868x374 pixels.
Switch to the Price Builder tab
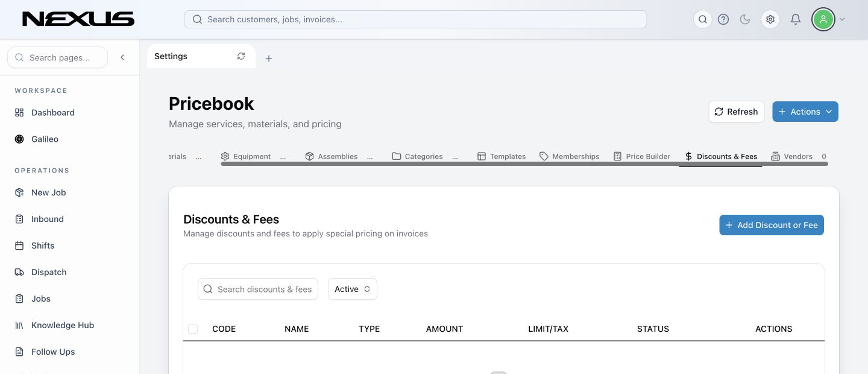pyautogui.click(x=642, y=156)
